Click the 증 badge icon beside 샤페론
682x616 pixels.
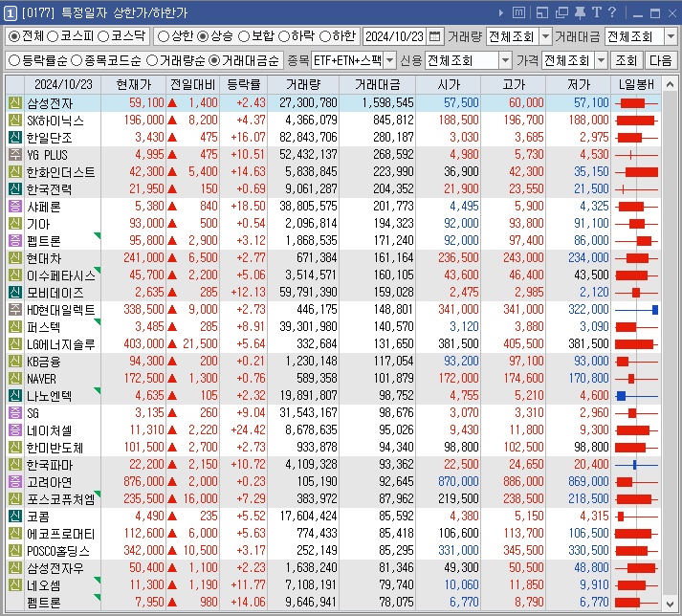(15, 207)
